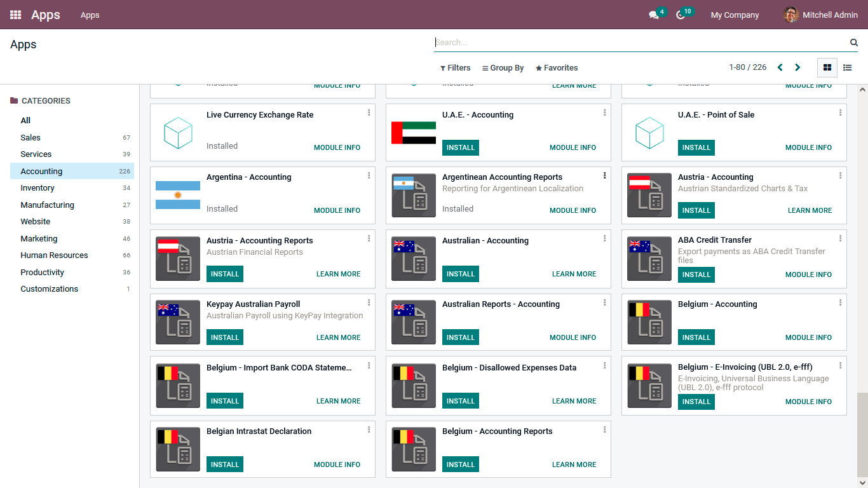Viewport: 868px width, 488px height.
Task: Install U.A.E. - Accounting module
Action: (x=461, y=147)
